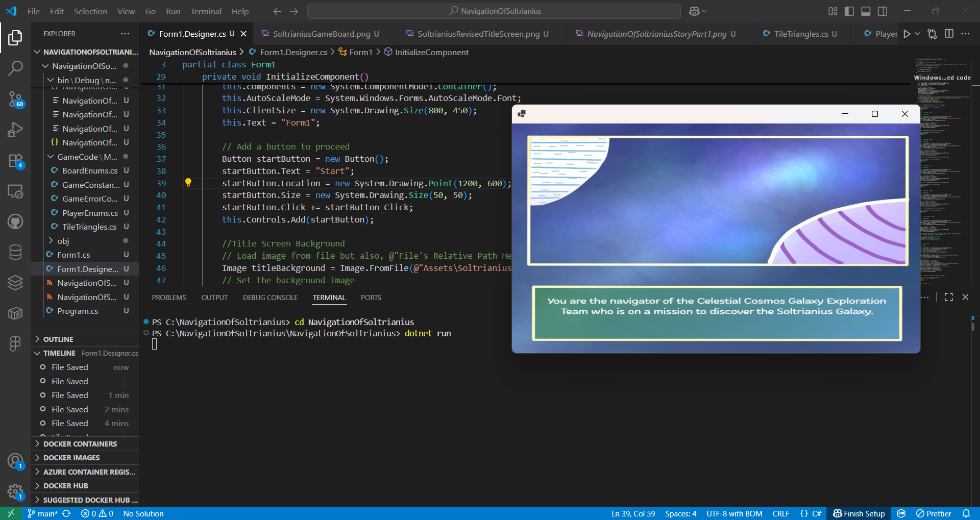Screen dimensions: 980x520
Task: Open the Remote Explorer icon
Action: 16,191
